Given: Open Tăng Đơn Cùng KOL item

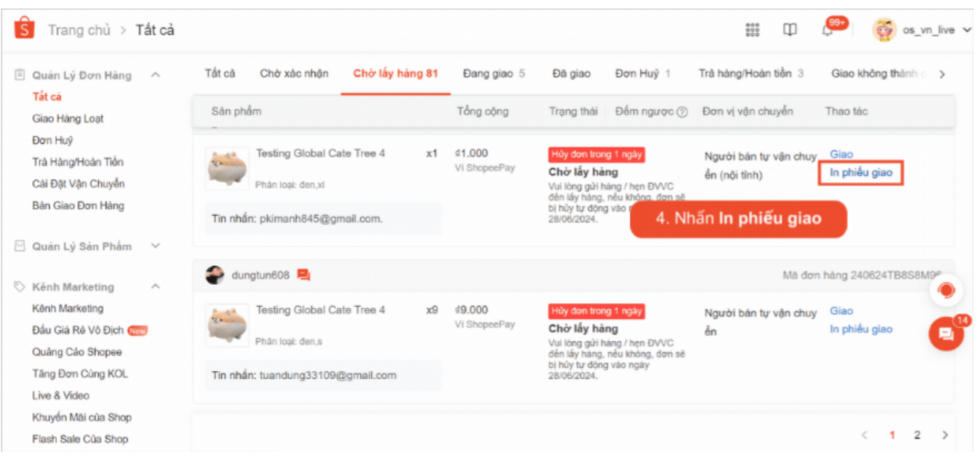Looking at the screenshot, I should coord(80,374).
